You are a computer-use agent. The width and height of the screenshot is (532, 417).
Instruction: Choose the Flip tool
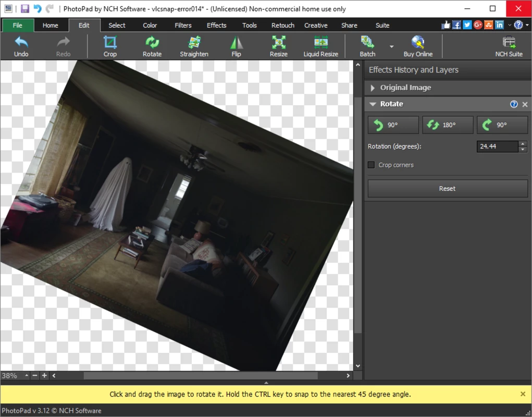tap(236, 46)
